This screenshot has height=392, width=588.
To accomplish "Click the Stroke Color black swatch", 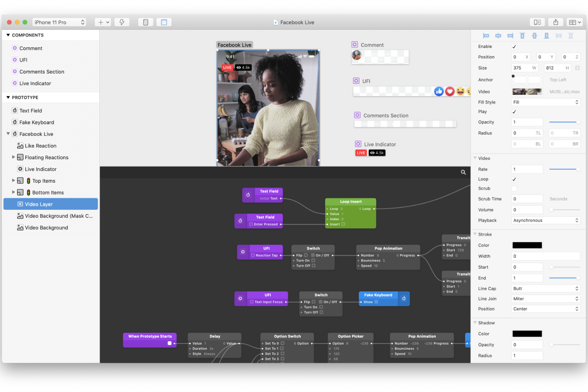I will tap(527, 245).
